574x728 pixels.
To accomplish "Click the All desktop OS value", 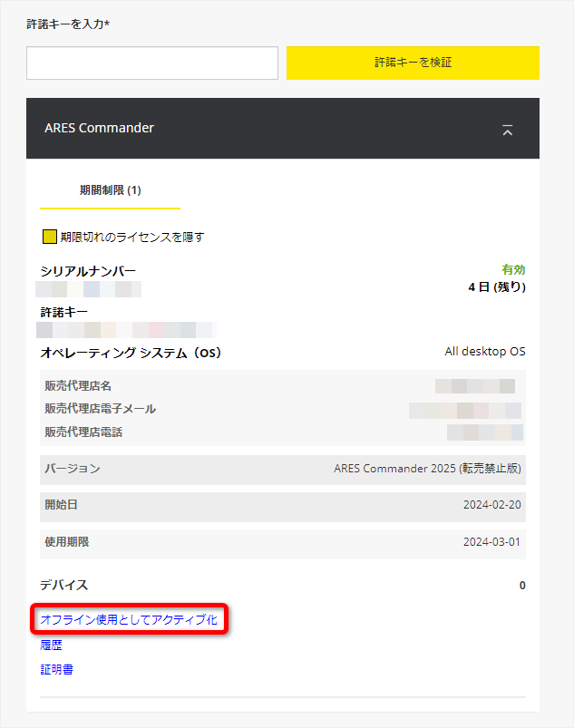I will click(x=485, y=352).
